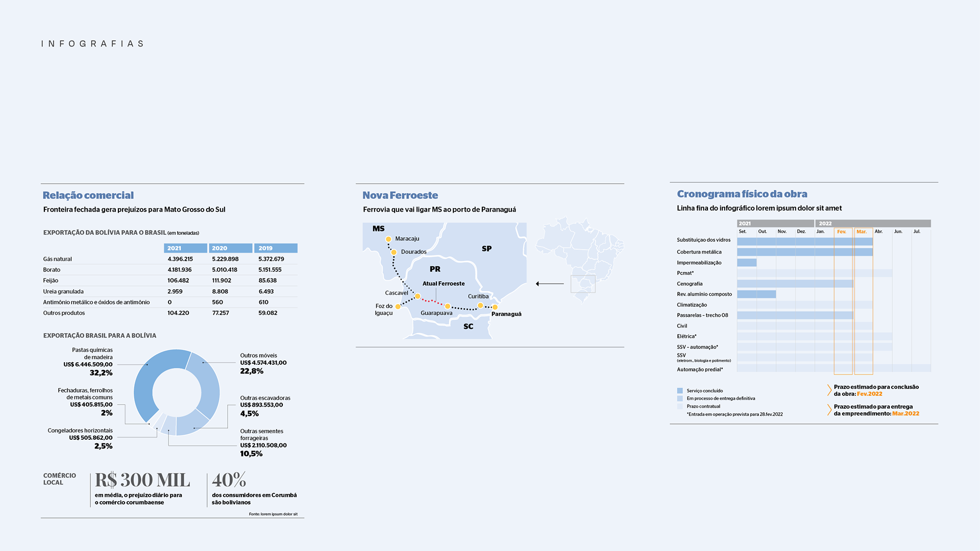Click the Foz do Iguaçu map marker
Viewport: 980px width, 551px height.
coord(398,307)
